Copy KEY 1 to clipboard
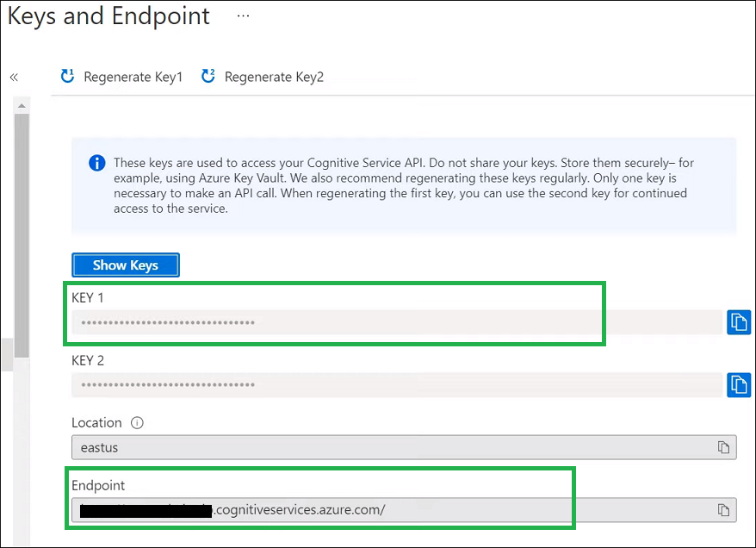Image resolution: width=756 pixels, height=548 pixels. coord(738,322)
